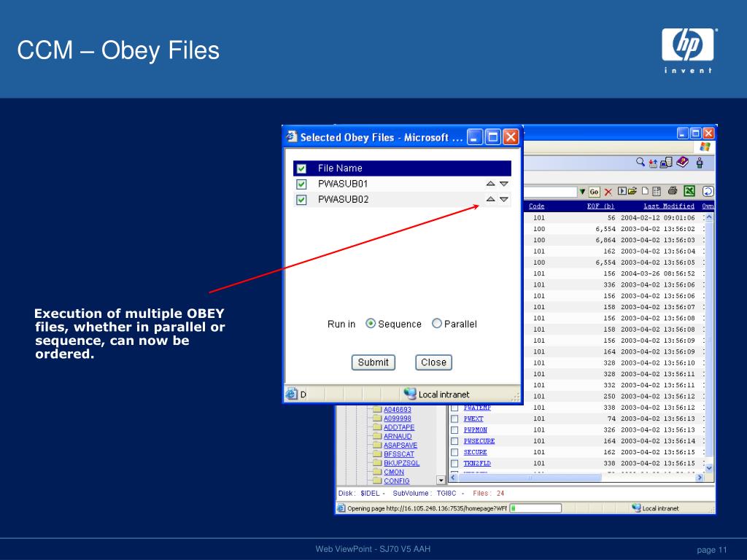This screenshot has height=560, width=747.
Task: Click the Close button in the dialog
Action: pos(433,362)
